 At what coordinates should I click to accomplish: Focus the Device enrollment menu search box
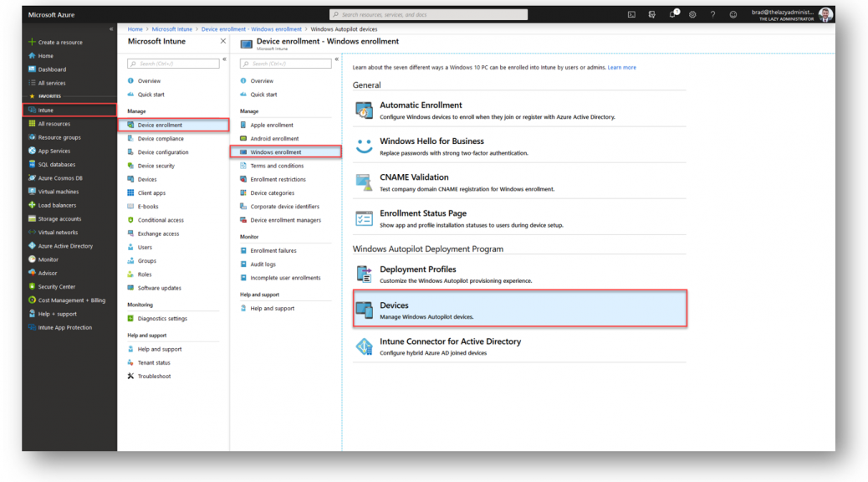coord(286,64)
